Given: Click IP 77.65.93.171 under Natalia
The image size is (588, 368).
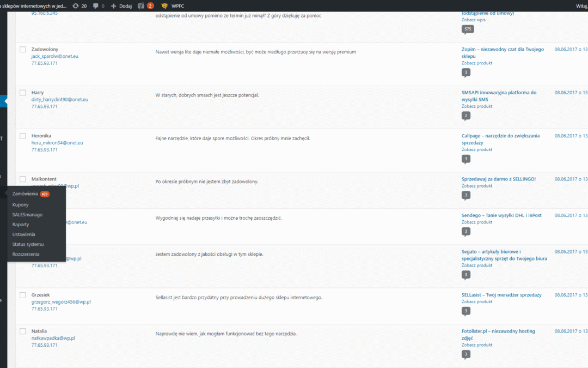Looking at the screenshot, I should pos(44,345).
